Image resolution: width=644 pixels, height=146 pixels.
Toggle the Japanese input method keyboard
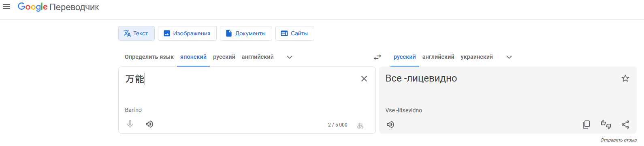[360, 126]
